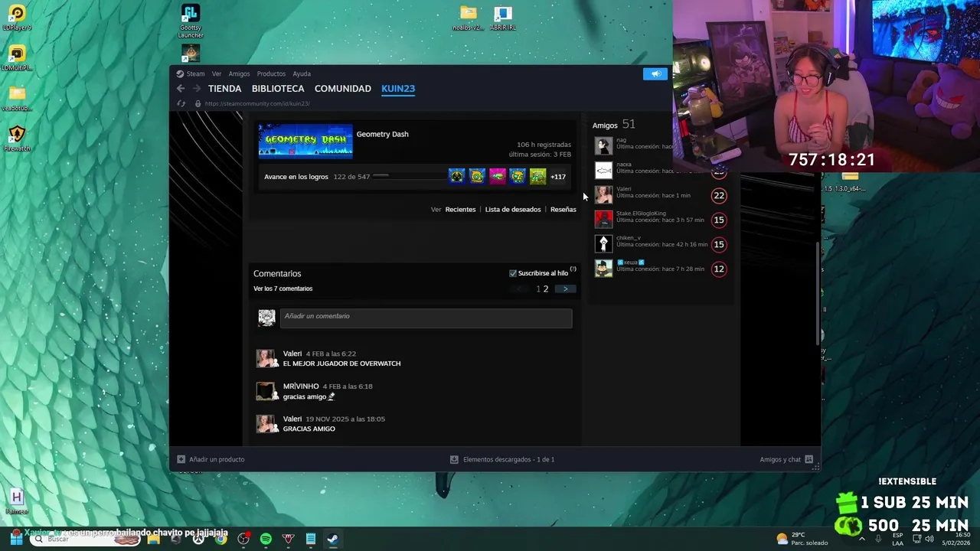The image size is (980, 551).
Task: Open the Lista de deseados link
Action: [513, 210]
